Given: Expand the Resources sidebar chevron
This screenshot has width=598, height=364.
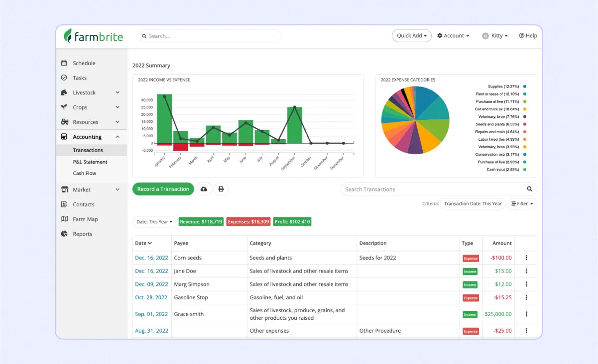Looking at the screenshot, I should [118, 122].
